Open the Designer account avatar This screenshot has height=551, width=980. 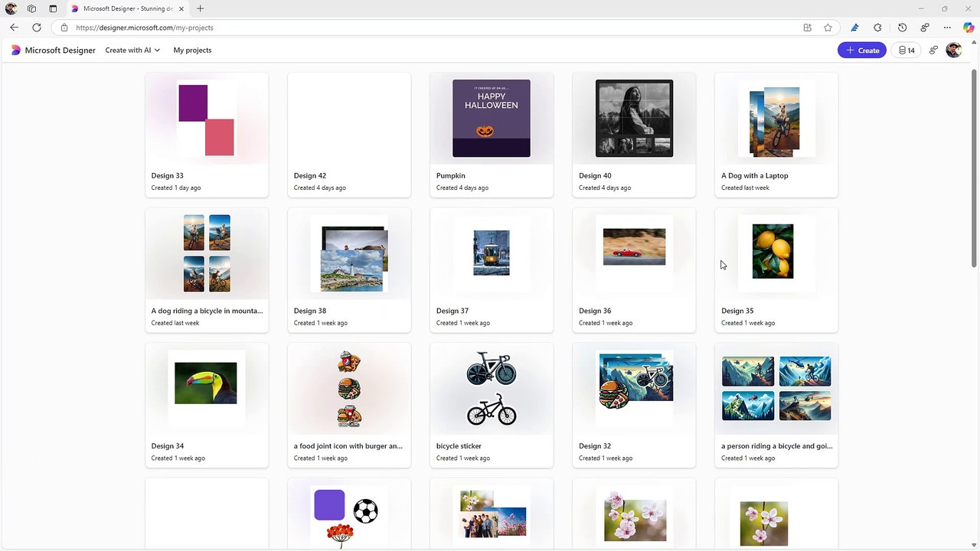[953, 51]
